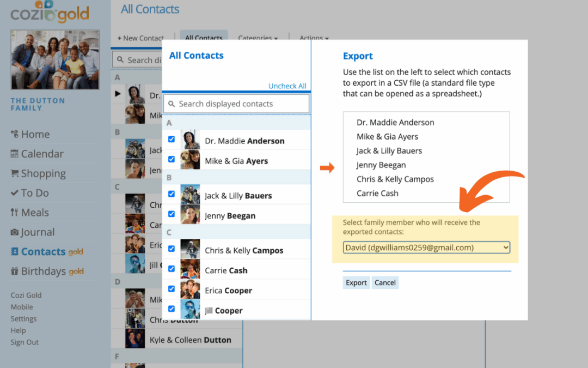The height and width of the screenshot is (368, 588).
Task: Click Dr. Maddie Anderson in export list
Action: point(395,123)
